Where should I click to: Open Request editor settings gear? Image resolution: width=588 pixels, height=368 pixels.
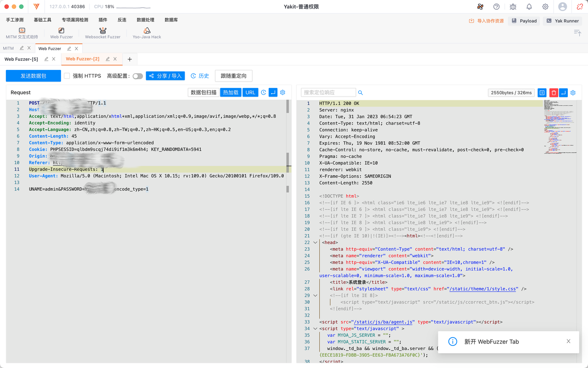(x=283, y=92)
